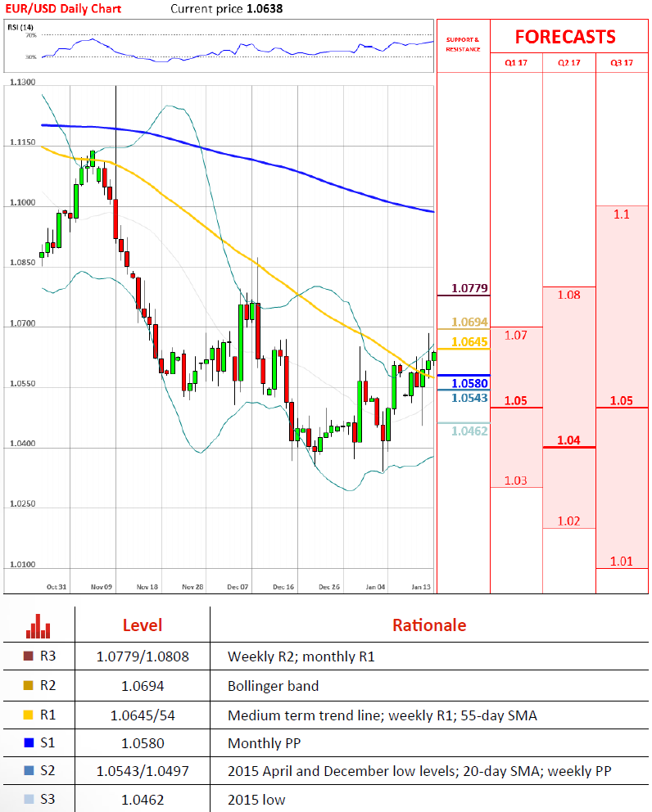Click the Support & Resistance column header
Viewport: 652px width, 812px height.
(x=463, y=44)
